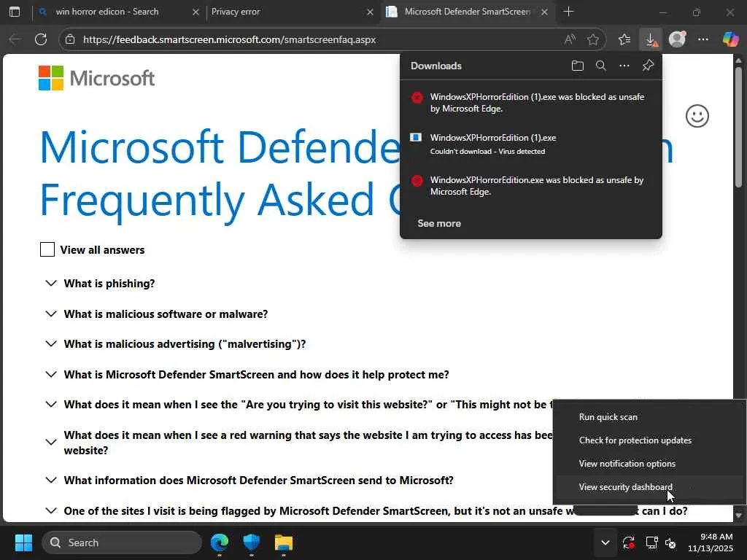Click the smiley feedback icon
Image resolution: width=747 pixels, height=560 pixels.
[x=697, y=116]
